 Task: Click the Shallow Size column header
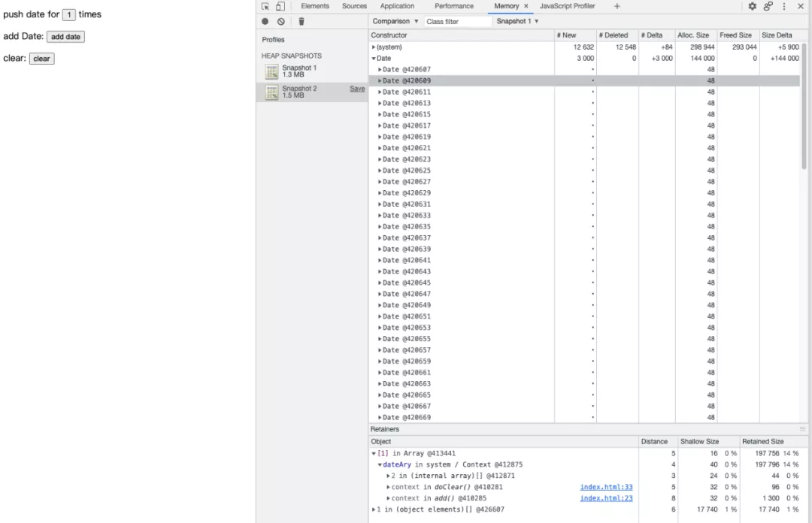tap(707, 442)
